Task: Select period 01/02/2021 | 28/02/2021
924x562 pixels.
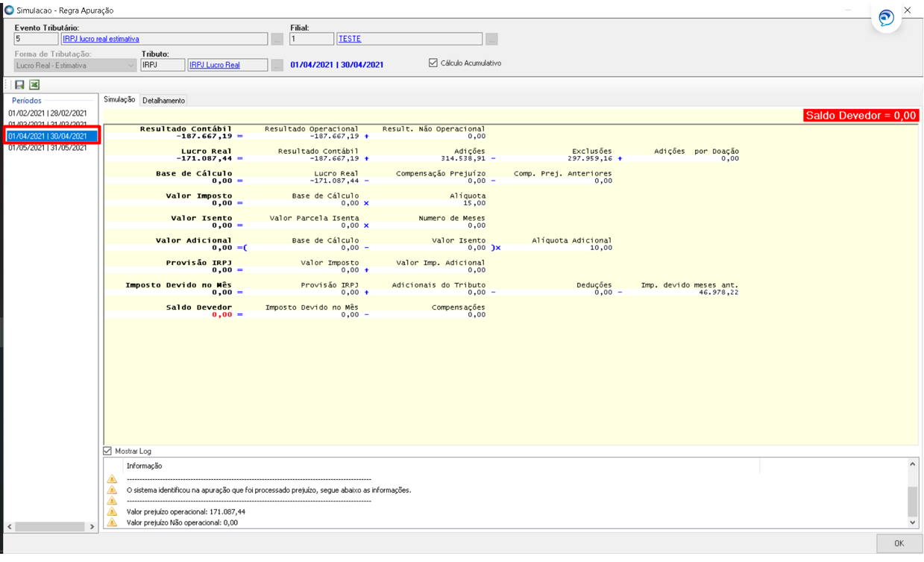Action: (x=48, y=113)
